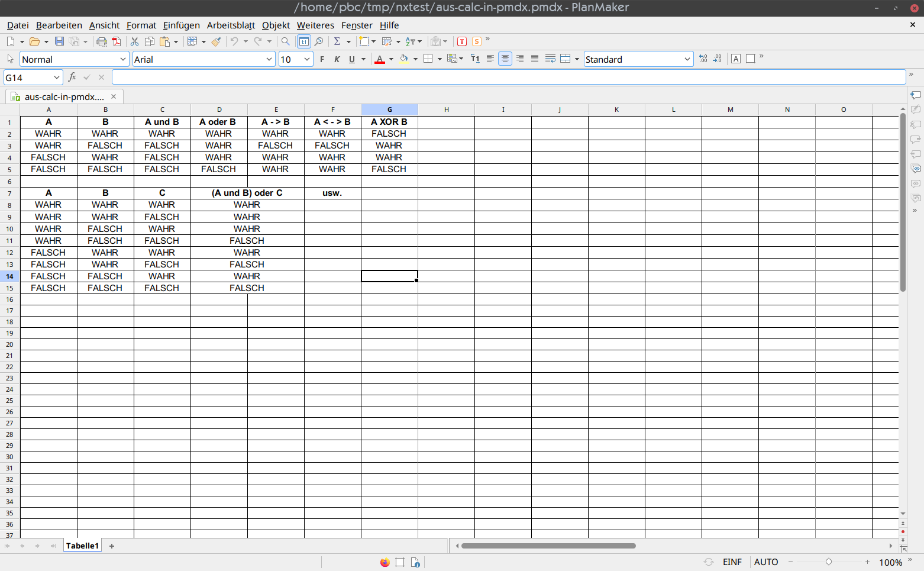Click the cell borders icon
924x571 pixels.
click(x=428, y=59)
